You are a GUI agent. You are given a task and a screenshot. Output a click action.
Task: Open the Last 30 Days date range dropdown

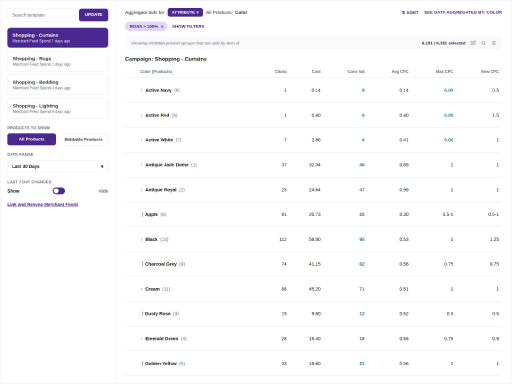click(58, 166)
